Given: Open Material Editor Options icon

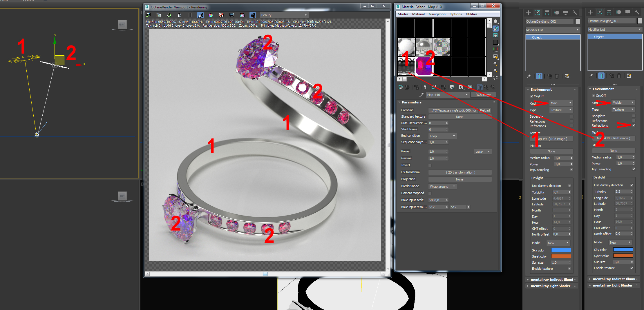Looking at the screenshot, I should tap(495, 64).
